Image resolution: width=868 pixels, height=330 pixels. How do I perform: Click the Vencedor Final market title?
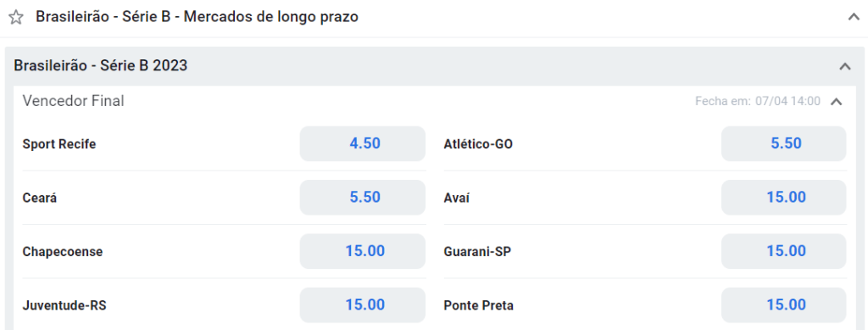(73, 101)
